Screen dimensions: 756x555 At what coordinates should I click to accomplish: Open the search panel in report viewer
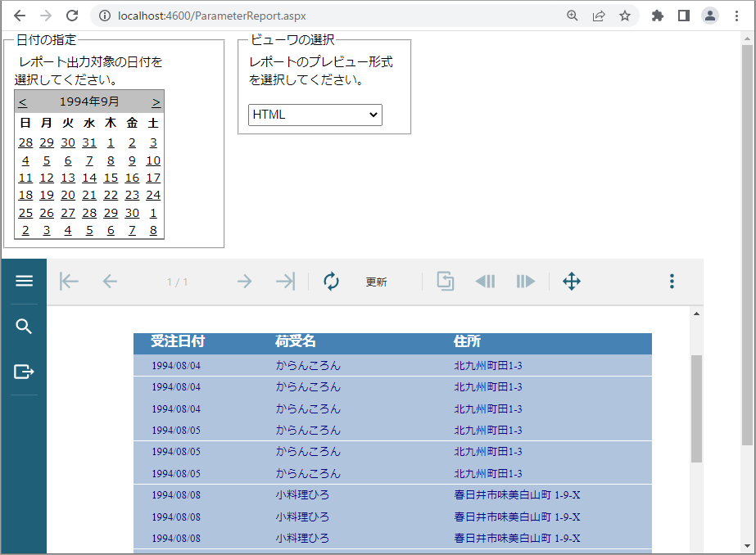pos(24,326)
